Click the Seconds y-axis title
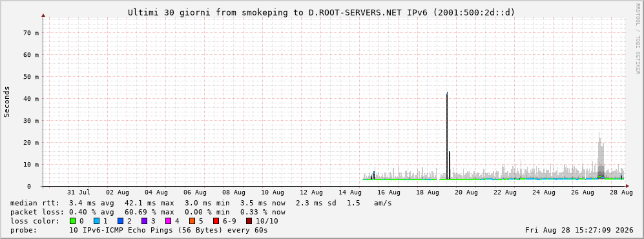 pos(7,101)
